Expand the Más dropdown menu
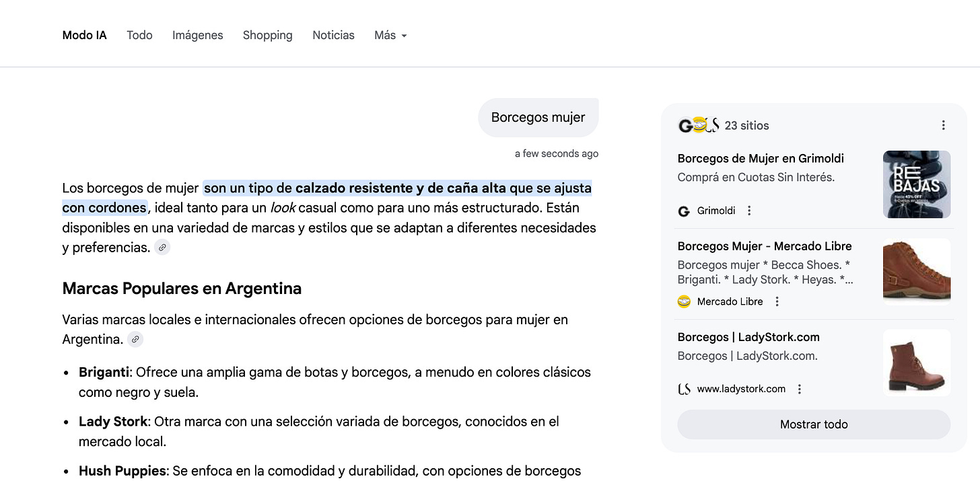 coord(390,35)
